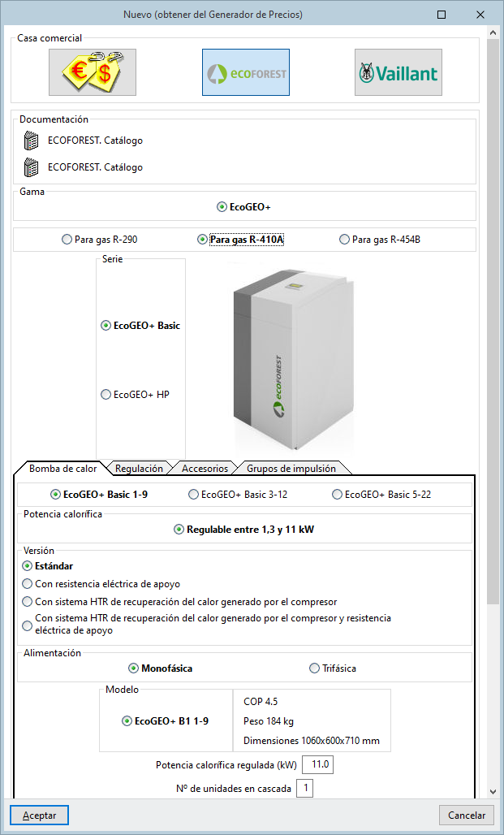Maximize the dialog window
Image resolution: width=504 pixels, height=835 pixels.
click(x=442, y=15)
